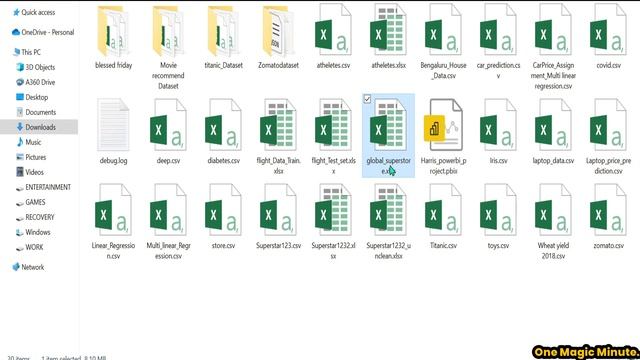Click the debug.log file name label
Image resolution: width=640 pixels, height=360 pixels.
113,161
